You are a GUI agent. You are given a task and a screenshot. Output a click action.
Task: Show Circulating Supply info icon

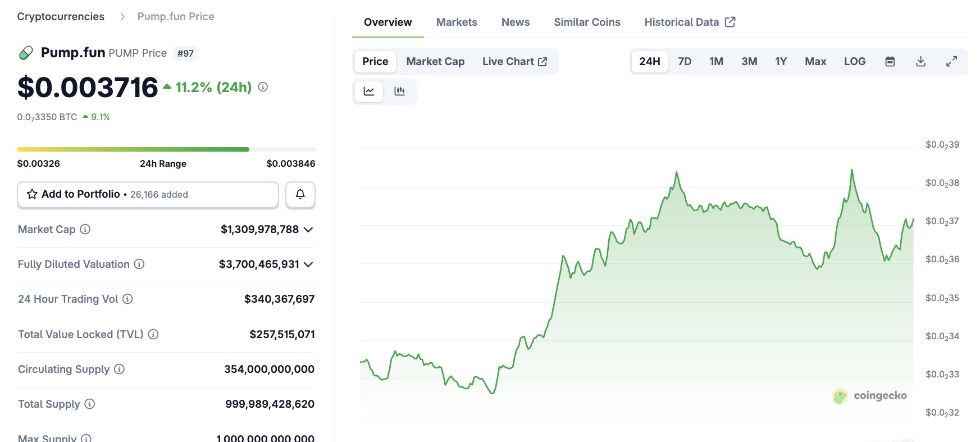120,369
